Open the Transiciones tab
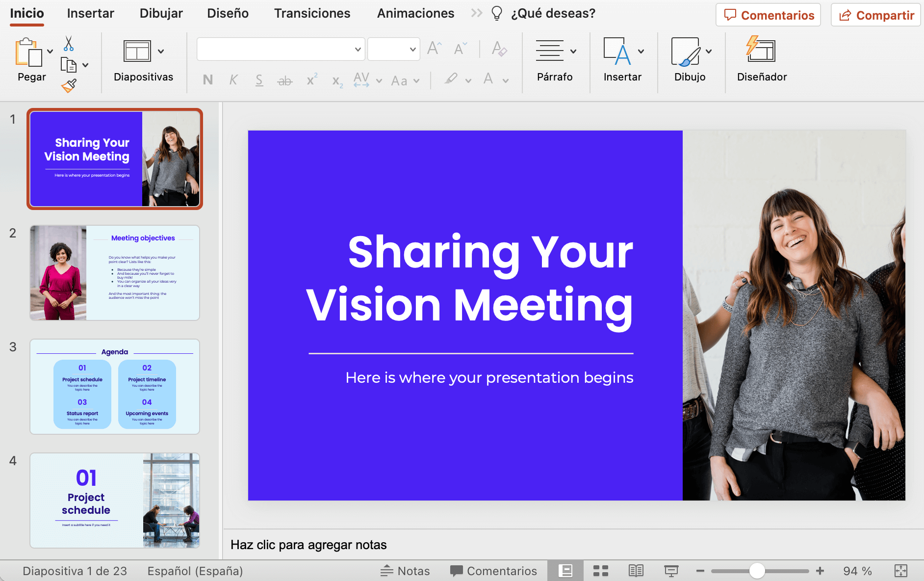Image resolution: width=924 pixels, height=581 pixels. (312, 13)
